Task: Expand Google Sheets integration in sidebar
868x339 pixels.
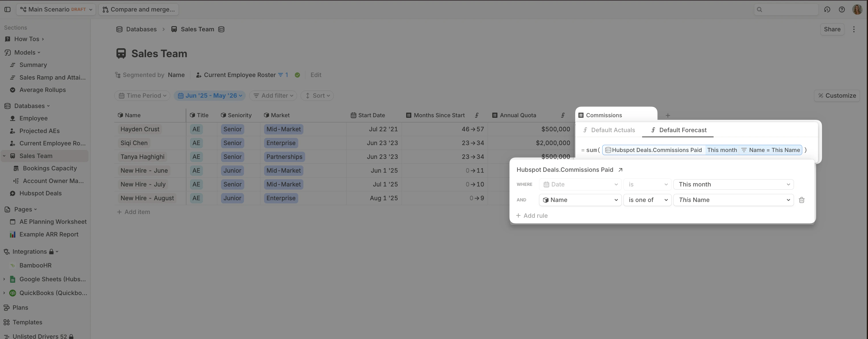Action: [4, 279]
